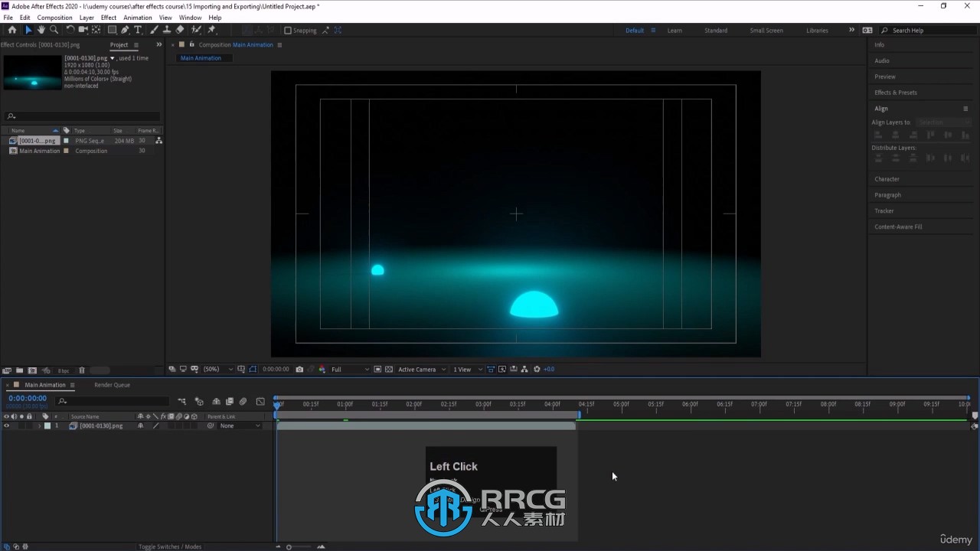The height and width of the screenshot is (551, 980).
Task: Toggle Frame Blending enable switch in timeline
Action: point(229,401)
